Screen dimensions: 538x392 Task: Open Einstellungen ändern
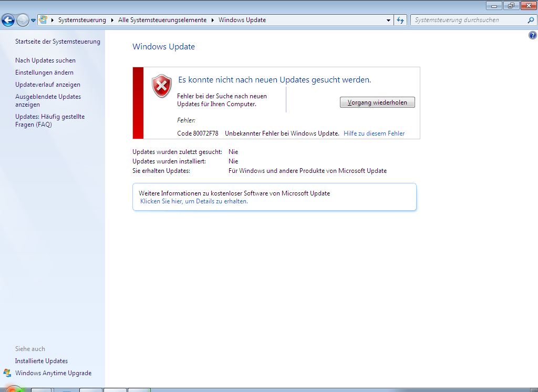[44, 73]
